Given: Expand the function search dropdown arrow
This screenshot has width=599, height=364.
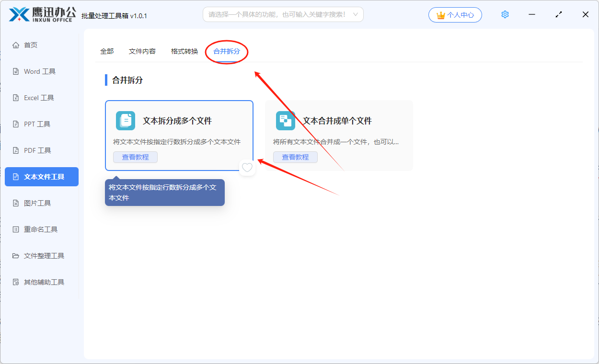Looking at the screenshot, I should pyautogui.click(x=356, y=14).
